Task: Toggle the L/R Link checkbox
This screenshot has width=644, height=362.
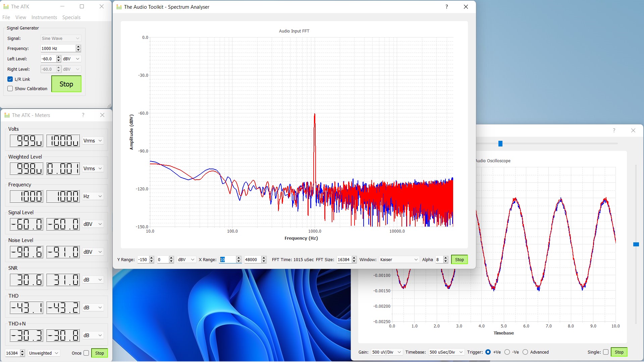Action: pyautogui.click(x=10, y=79)
